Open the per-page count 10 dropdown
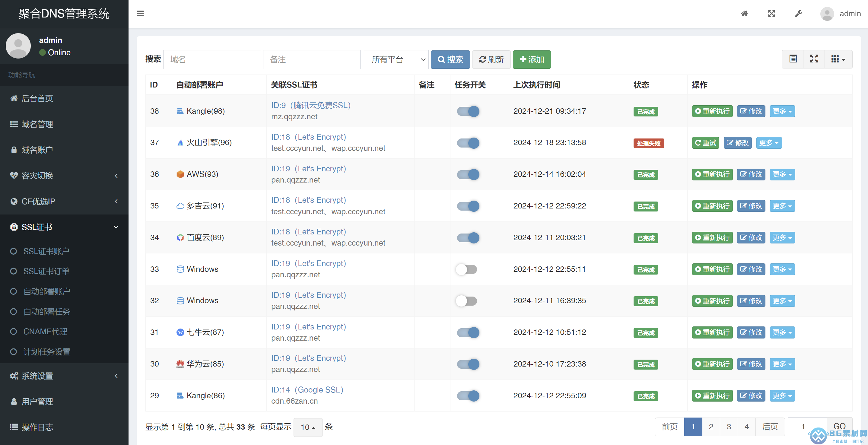This screenshot has height=445, width=868. coord(308,427)
